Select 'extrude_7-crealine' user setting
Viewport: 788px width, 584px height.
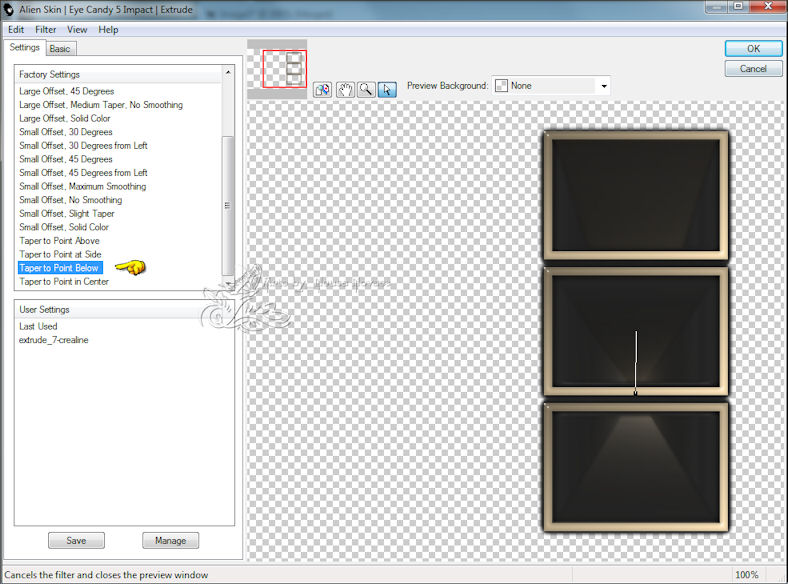[x=54, y=340]
